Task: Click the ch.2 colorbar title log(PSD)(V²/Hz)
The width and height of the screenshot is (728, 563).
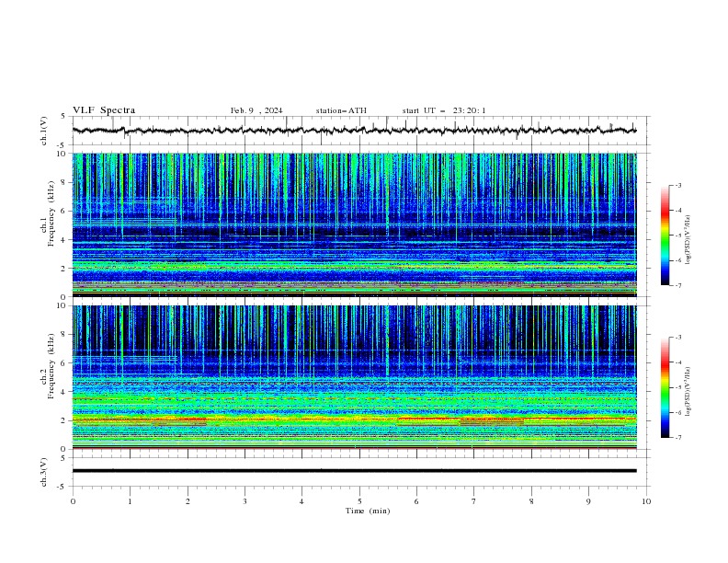Action: [688, 392]
